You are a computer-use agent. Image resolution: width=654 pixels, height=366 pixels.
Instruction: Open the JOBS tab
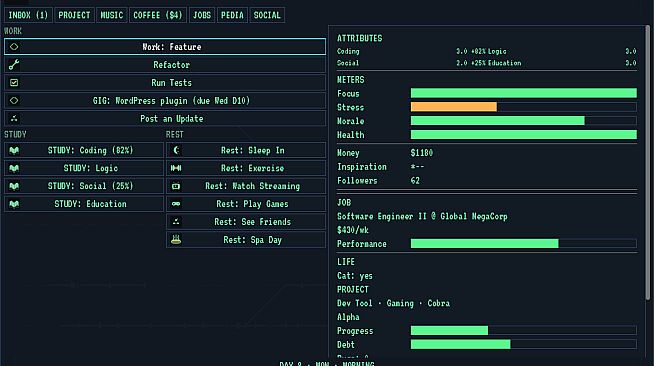(202, 15)
